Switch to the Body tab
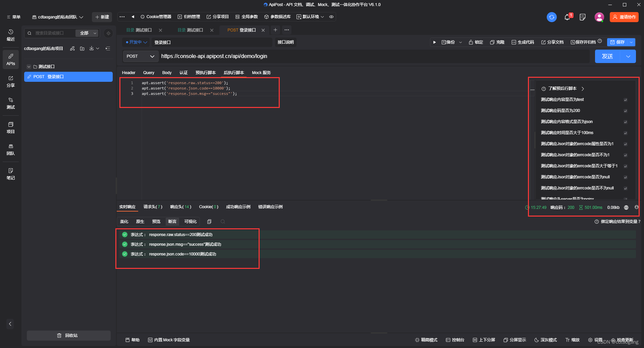Viewport: 644px width, 348px height. (x=167, y=73)
